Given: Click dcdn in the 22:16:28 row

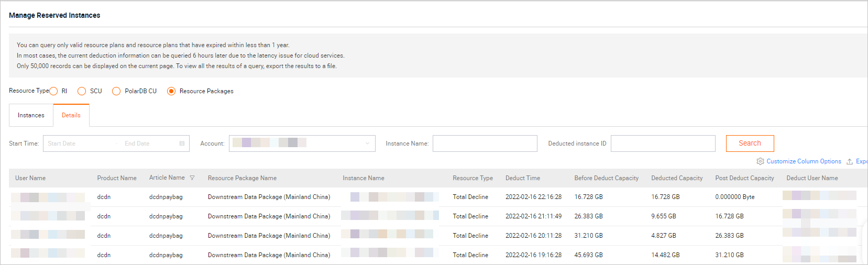Looking at the screenshot, I should [x=104, y=197].
